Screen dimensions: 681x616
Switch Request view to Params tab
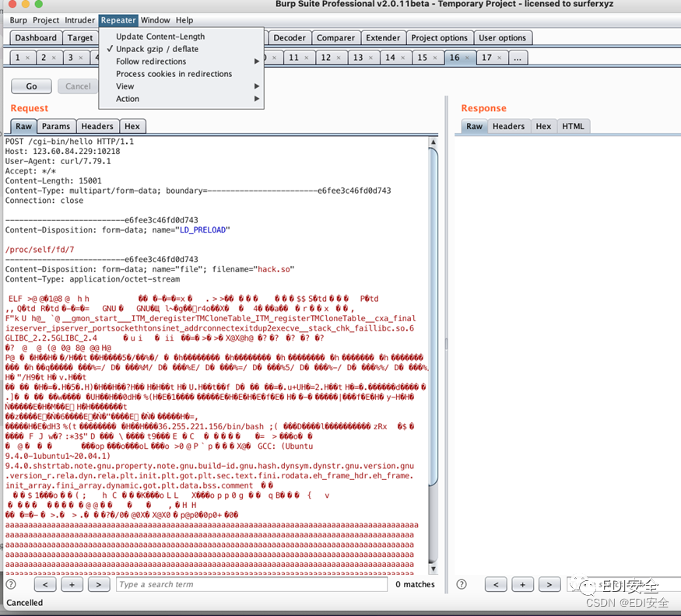point(56,126)
